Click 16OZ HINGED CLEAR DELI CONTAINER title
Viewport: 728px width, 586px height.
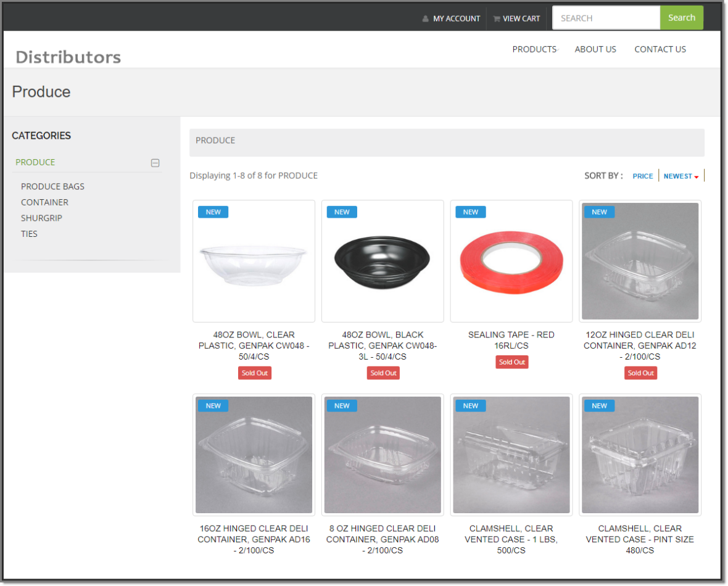click(254, 539)
